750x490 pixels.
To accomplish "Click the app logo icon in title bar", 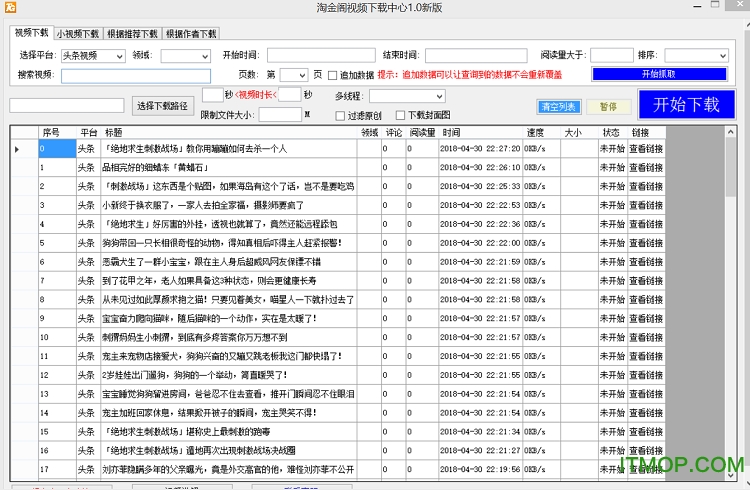I will (x=10, y=7).
